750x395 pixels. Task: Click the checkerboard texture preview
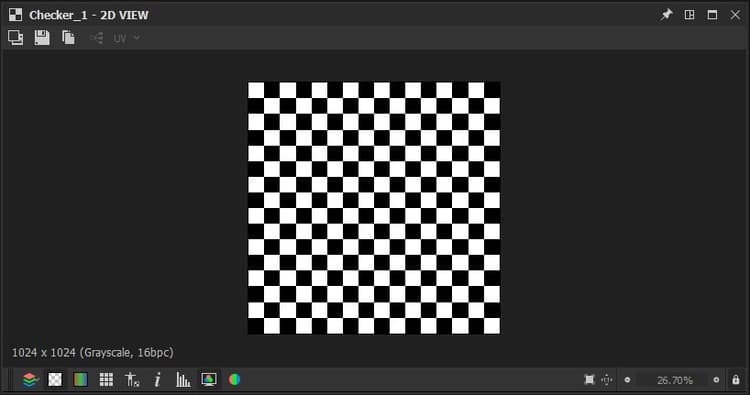pyautogui.click(x=374, y=208)
